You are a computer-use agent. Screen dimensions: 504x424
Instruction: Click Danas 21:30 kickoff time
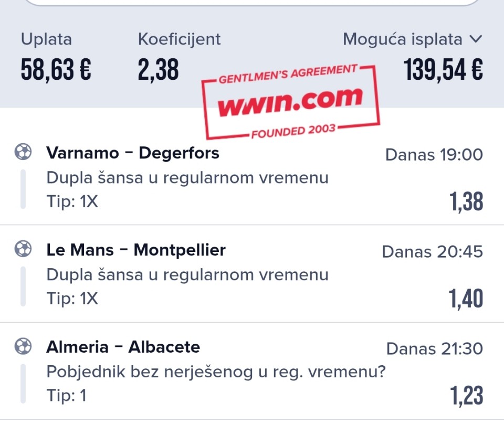click(x=435, y=349)
